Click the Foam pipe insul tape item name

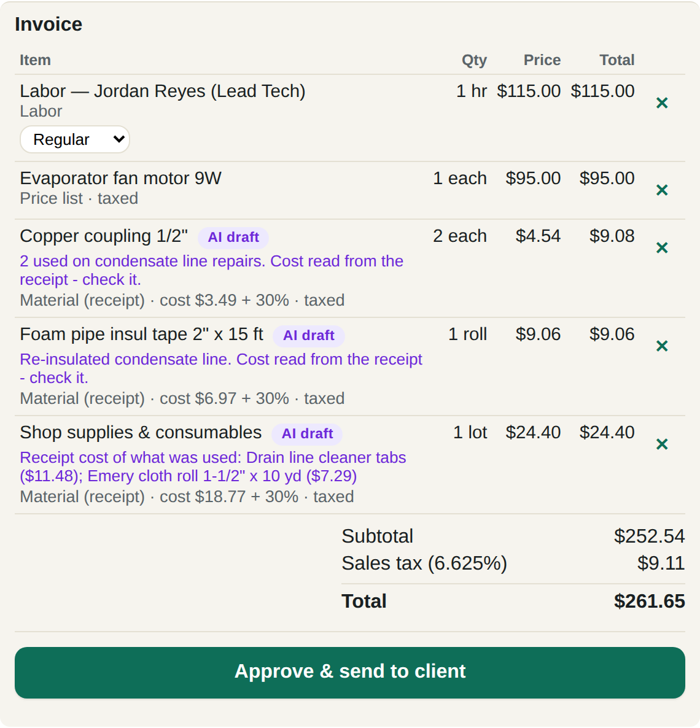(142, 335)
